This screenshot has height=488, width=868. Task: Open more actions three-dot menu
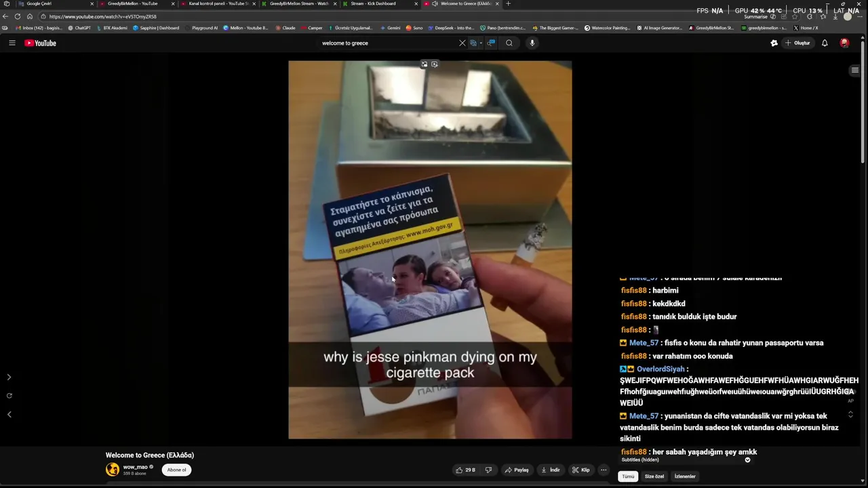pos(604,470)
